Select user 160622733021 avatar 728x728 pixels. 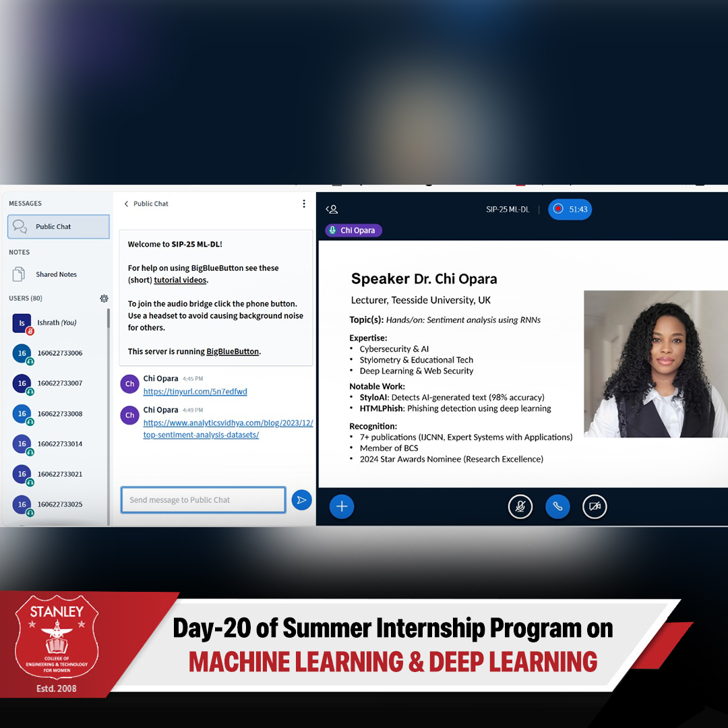pos(22,474)
